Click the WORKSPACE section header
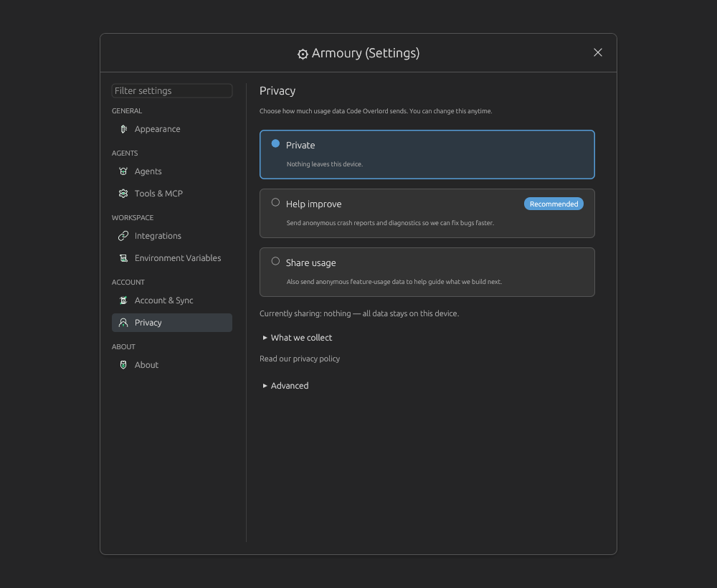This screenshot has width=717, height=588. [x=133, y=218]
